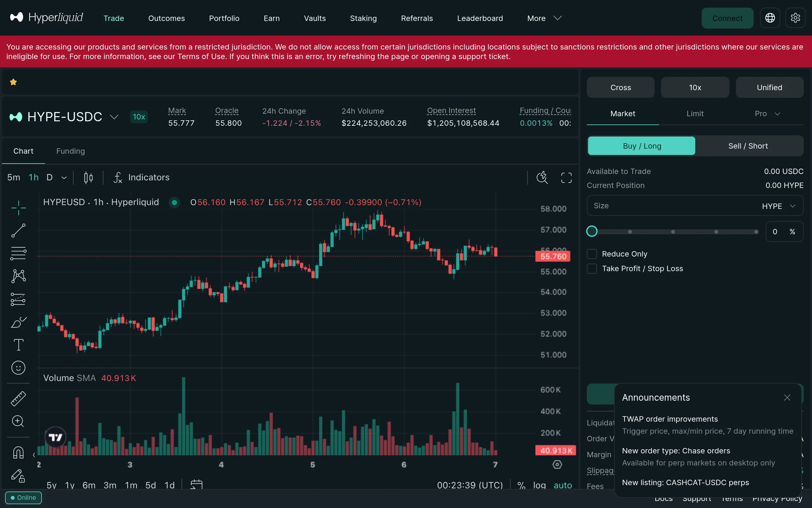Click the favorites star icon
Screen dimensions: 812x508
(x=13, y=82)
